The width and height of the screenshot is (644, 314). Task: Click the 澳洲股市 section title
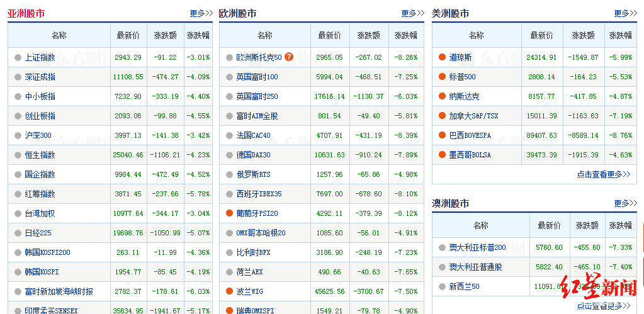(451, 204)
